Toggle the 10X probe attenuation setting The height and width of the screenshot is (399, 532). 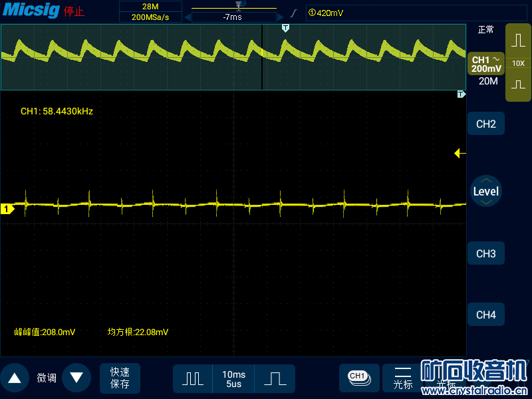click(x=518, y=63)
